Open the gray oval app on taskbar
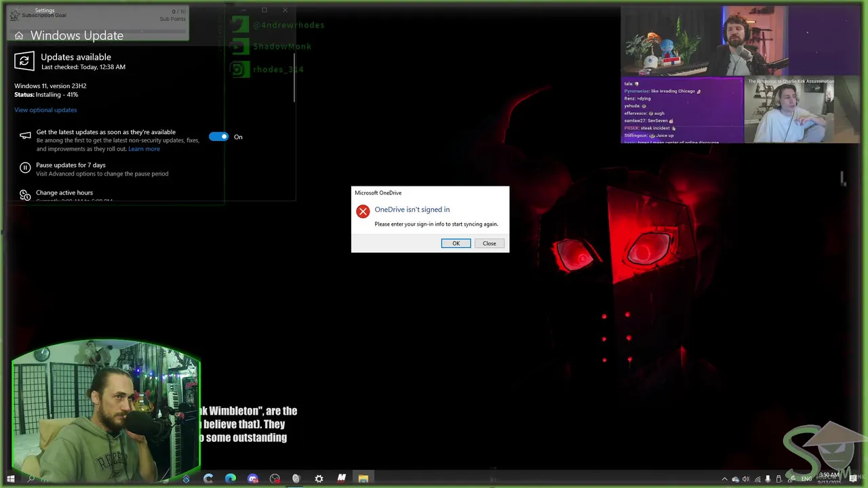Screen dimensions: 868x488 [296, 479]
